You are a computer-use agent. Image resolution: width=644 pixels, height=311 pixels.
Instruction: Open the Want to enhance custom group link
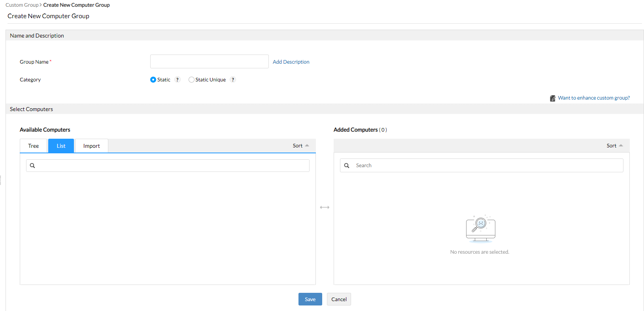pyautogui.click(x=594, y=98)
